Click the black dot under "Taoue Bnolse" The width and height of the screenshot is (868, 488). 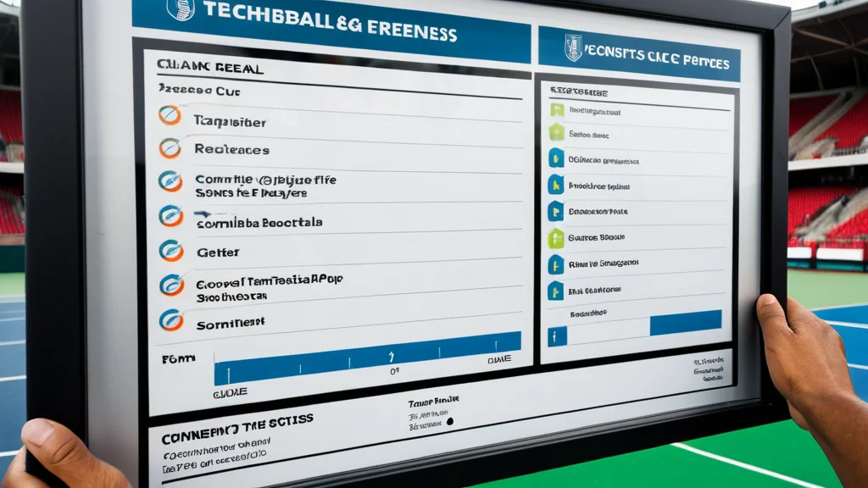(x=450, y=422)
